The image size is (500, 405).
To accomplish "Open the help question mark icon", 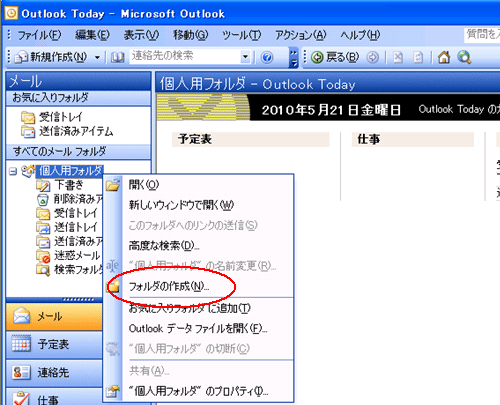I will (x=267, y=58).
